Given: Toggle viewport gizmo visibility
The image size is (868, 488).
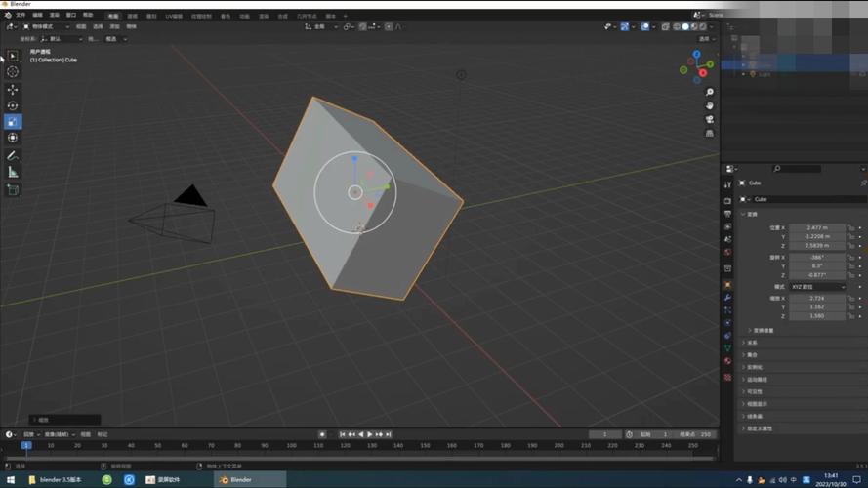Looking at the screenshot, I should click(x=625, y=26).
